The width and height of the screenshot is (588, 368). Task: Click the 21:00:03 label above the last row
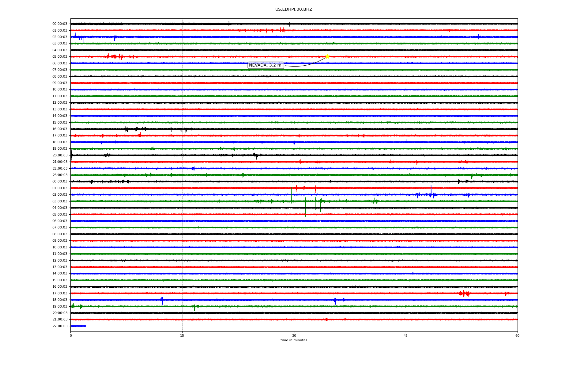tap(60, 320)
